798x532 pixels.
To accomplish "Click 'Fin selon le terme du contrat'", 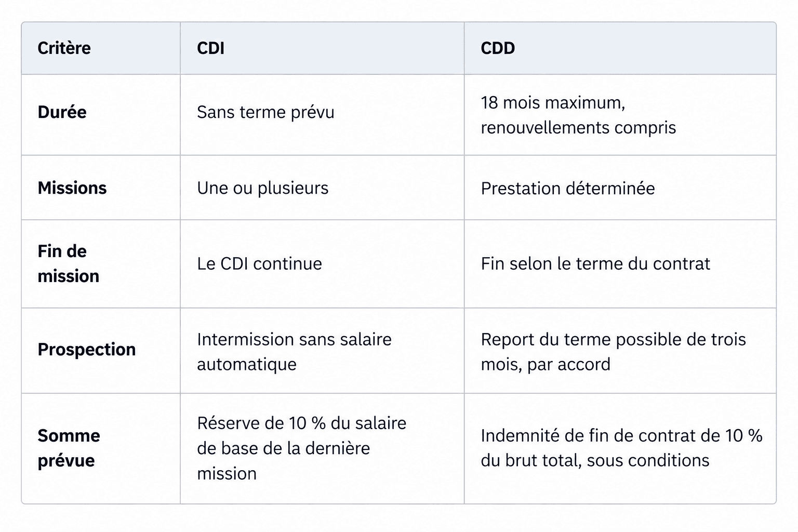I will [595, 264].
